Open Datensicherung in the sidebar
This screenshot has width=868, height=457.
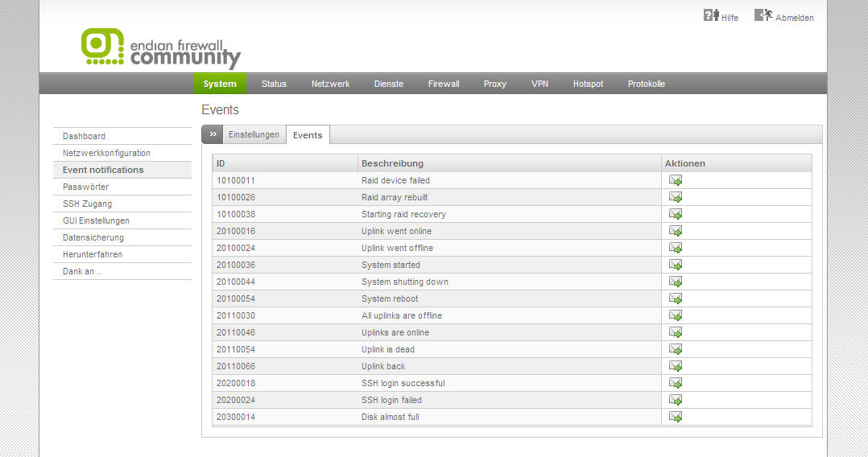[x=93, y=237]
